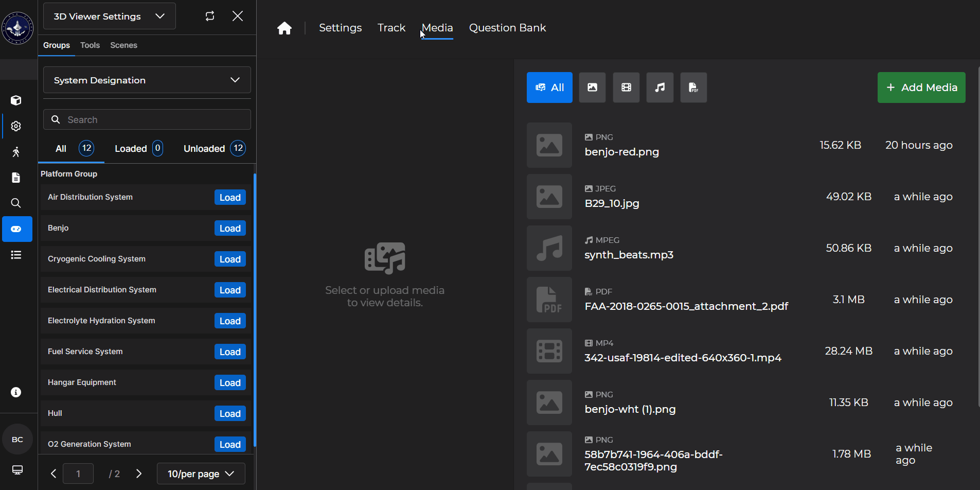Image resolution: width=980 pixels, height=490 pixels.
Task: Close the 3D Viewer Settings panel
Action: coord(238,16)
